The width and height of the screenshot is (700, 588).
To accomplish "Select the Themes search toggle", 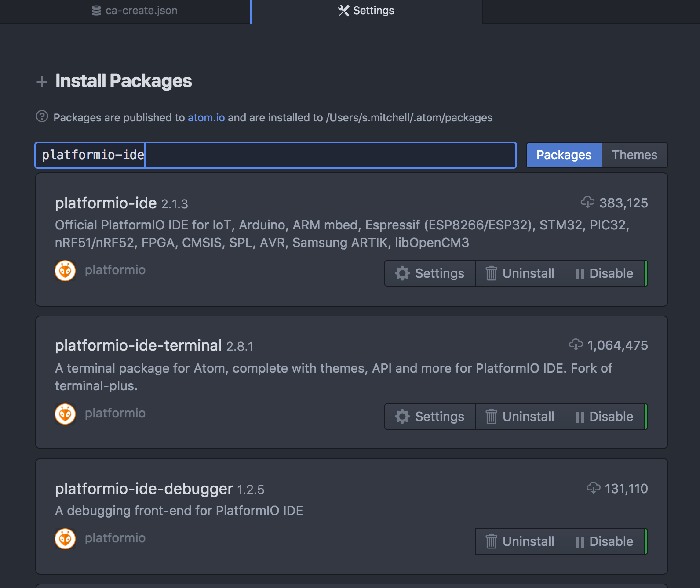I will point(634,155).
